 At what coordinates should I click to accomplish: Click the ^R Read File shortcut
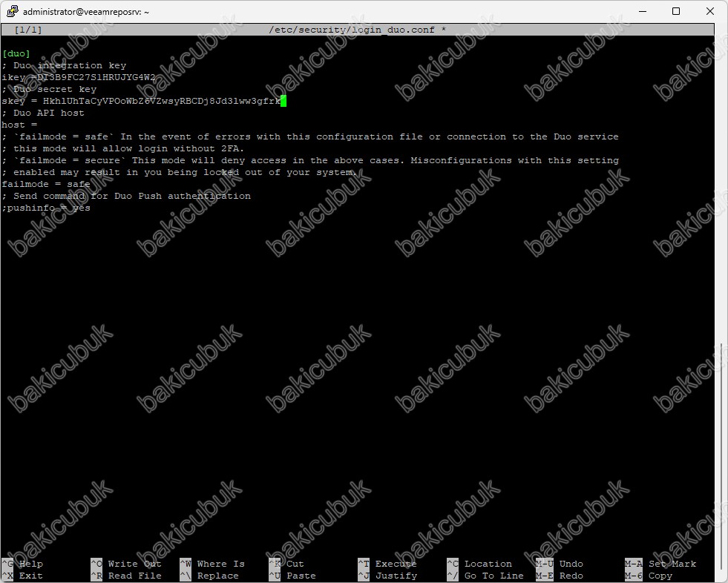click(126, 576)
